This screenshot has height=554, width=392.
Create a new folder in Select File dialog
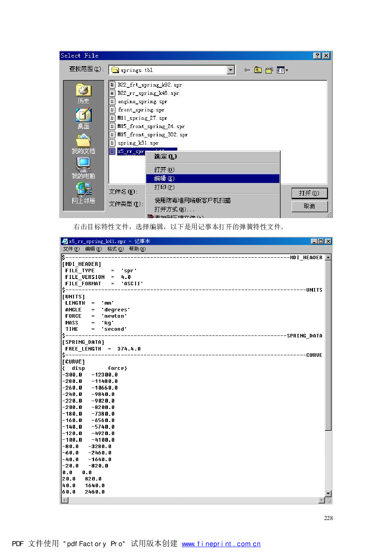tap(269, 70)
